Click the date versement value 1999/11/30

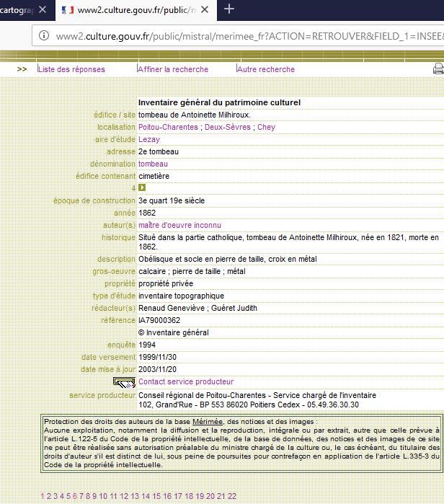click(157, 357)
